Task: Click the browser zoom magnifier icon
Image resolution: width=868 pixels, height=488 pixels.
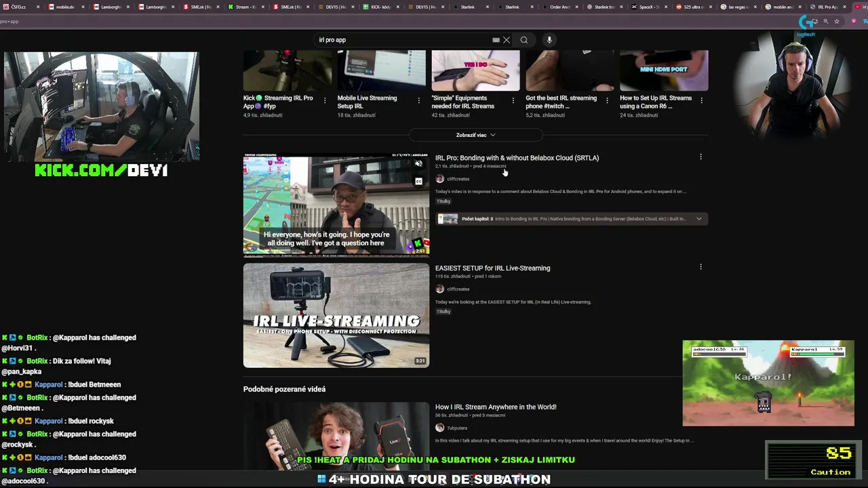Action: tap(825, 22)
